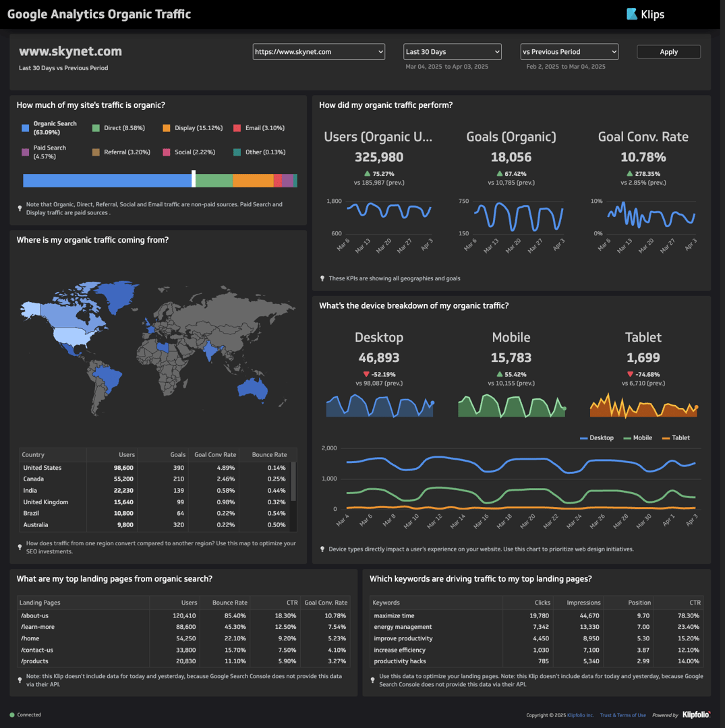The image size is (725, 728).
Task: Expand the vs Previous Period comparison dropdown
Action: [569, 51]
